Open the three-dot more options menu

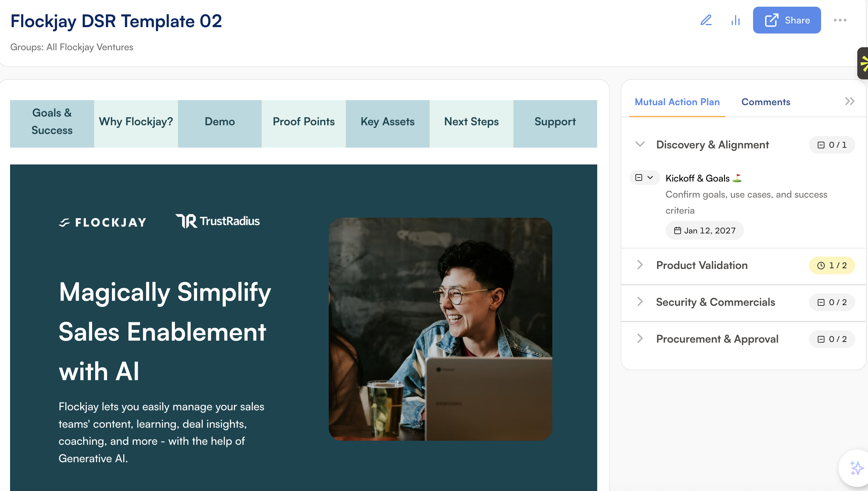click(x=840, y=20)
